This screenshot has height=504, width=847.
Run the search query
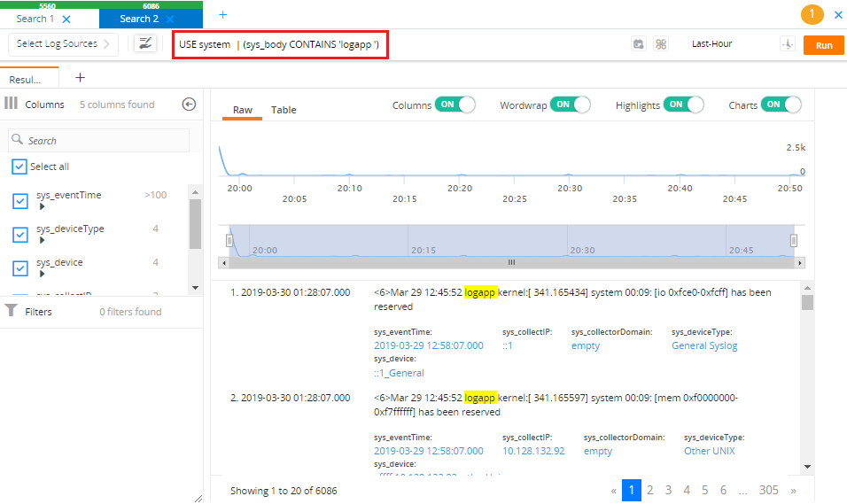824,45
